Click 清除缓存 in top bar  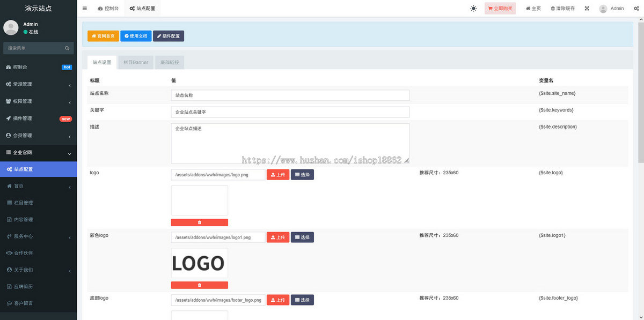pos(563,9)
